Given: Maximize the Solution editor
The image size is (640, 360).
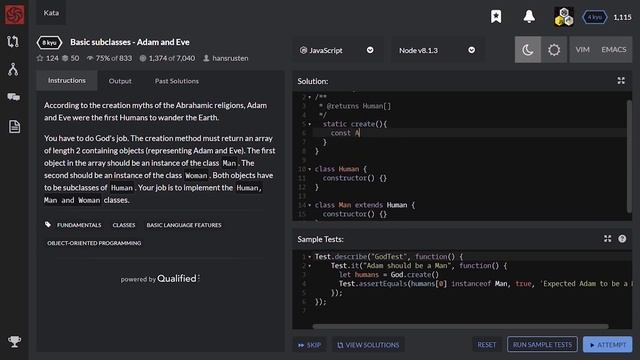Looking at the screenshot, I should click(x=621, y=81).
